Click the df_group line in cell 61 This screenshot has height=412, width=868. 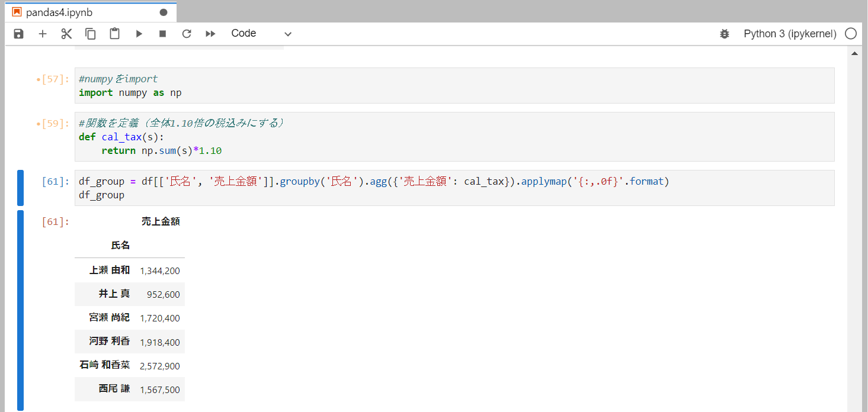101,195
